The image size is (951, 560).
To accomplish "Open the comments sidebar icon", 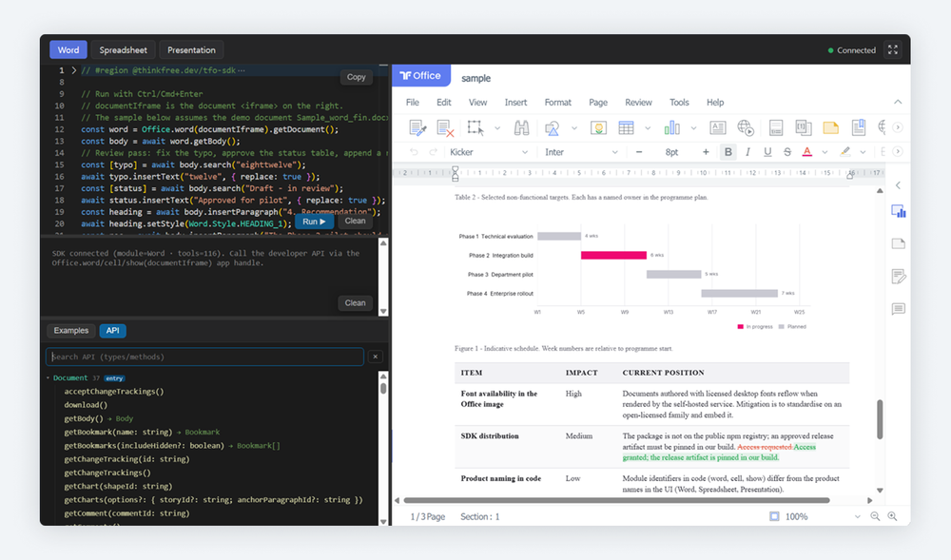I will (x=899, y=309).
